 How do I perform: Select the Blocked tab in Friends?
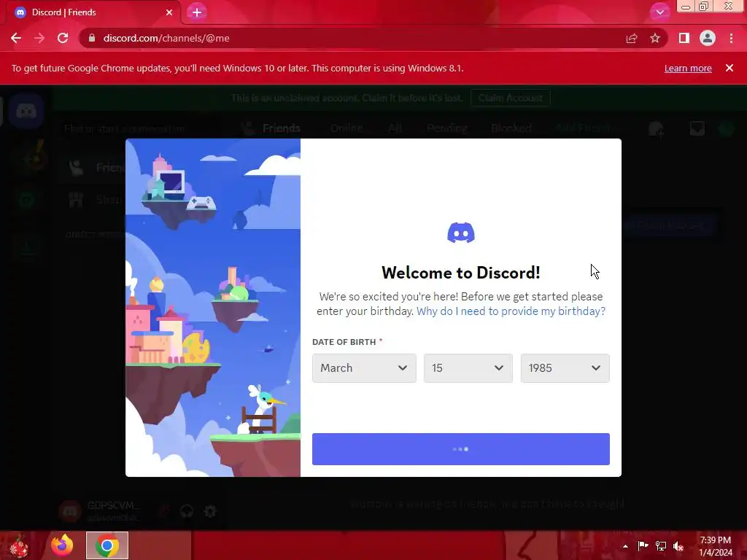tap(511, 128)
